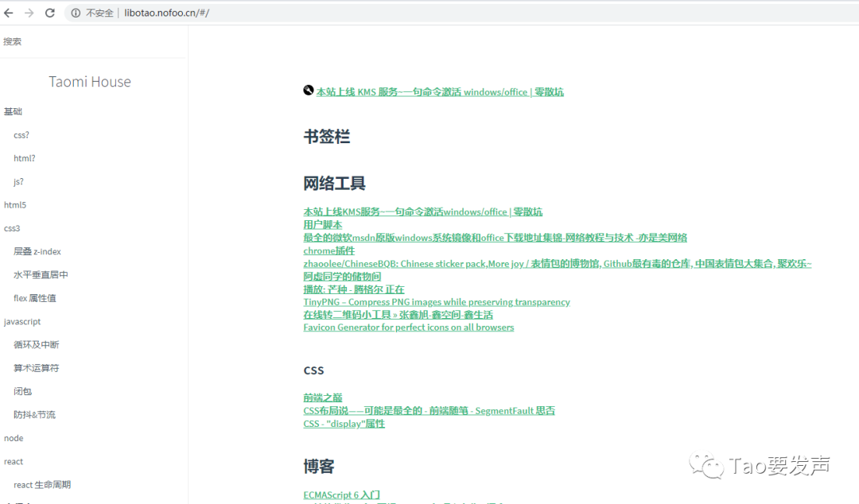Open the 用户脚本 link

(x=323, y=225)
